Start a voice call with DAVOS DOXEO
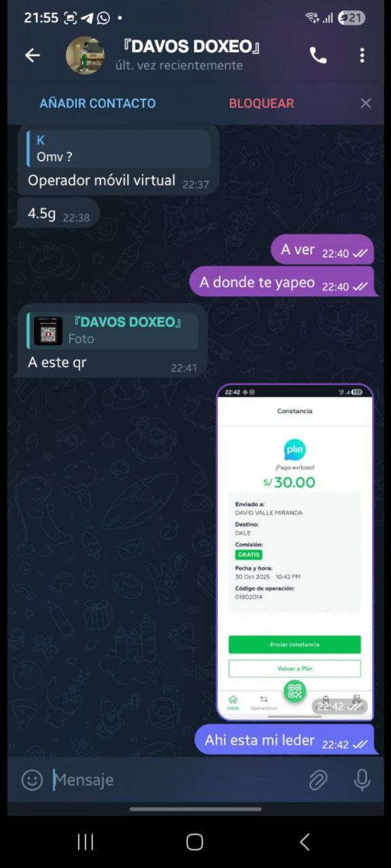 tap(318, 56)
